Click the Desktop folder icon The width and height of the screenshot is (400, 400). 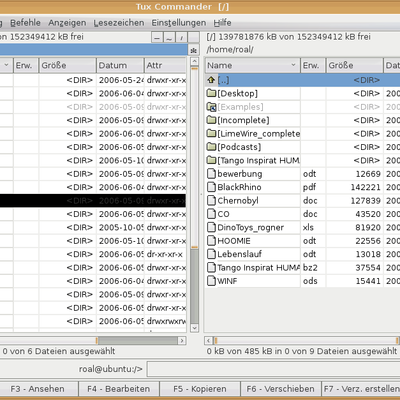click(211, 93)
